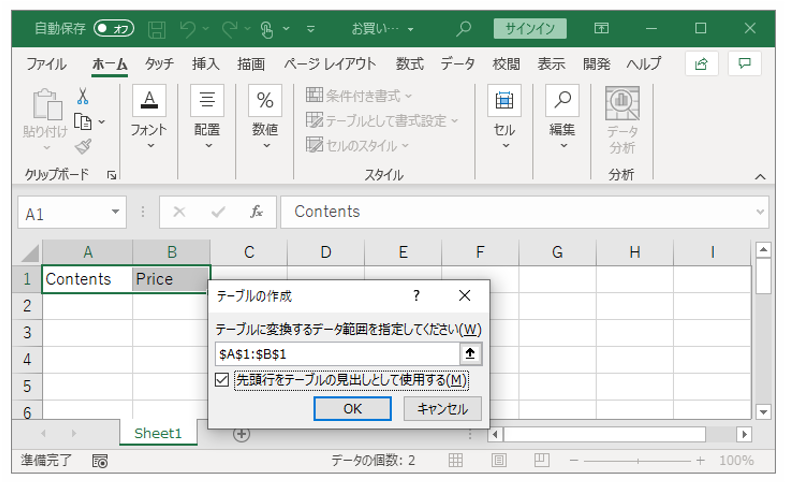Switch to Normal view icon
Viewport: 790px width, 488px height.
pyautogui.click(x=455, y=460)
